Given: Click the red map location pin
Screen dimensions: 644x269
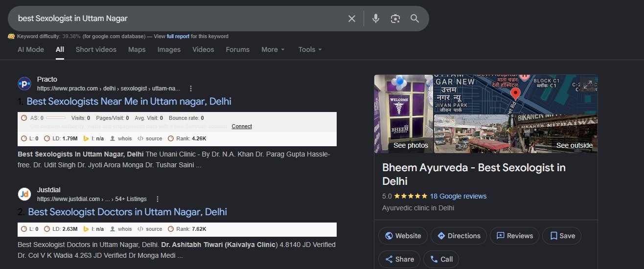Looking at the screenshot, I should 515,94.
